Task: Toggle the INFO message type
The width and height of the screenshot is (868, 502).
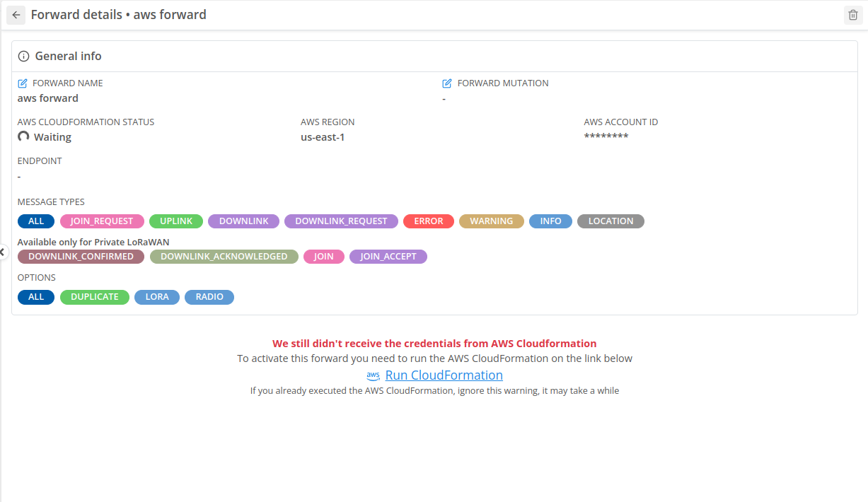Action: point(551,221)
